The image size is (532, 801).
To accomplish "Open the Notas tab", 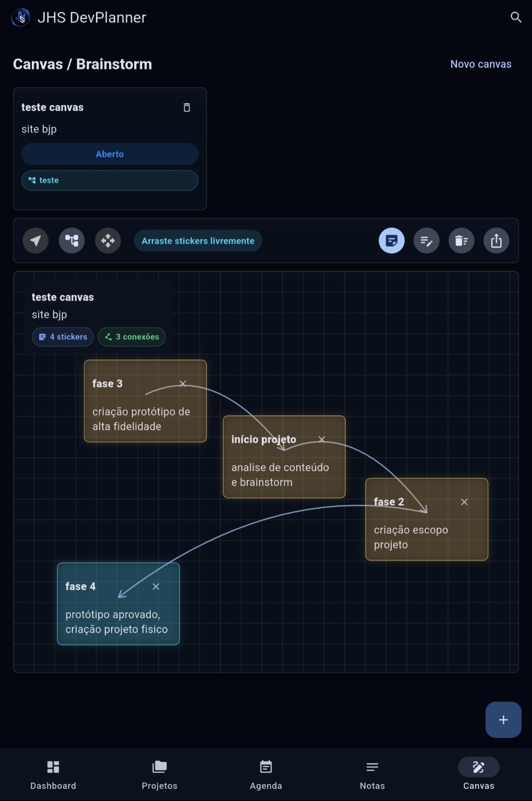I will [x=372, y=775].
